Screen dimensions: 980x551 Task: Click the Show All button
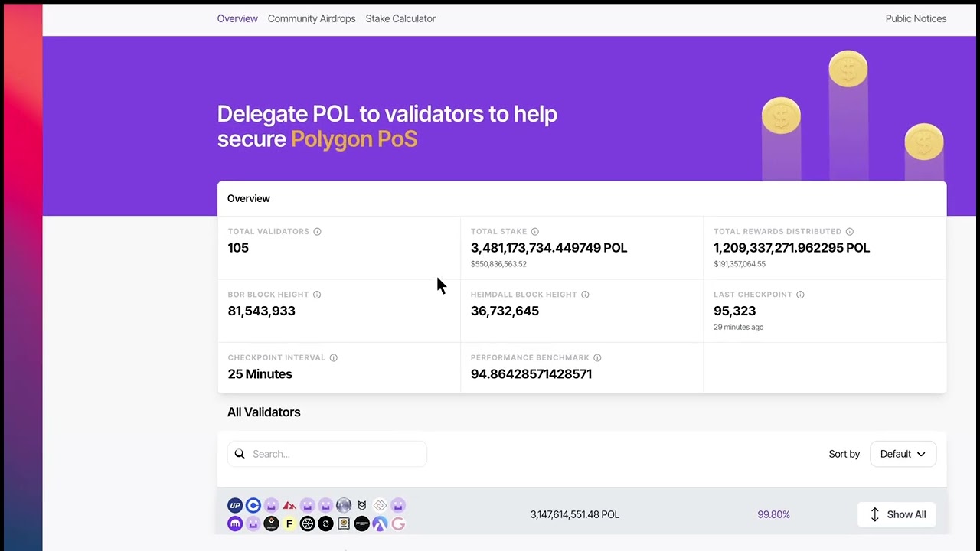tap(897, 514)
